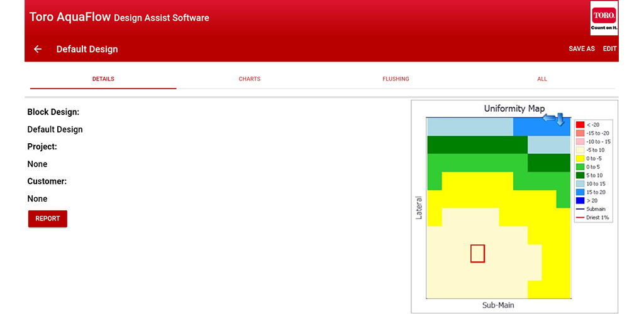Click the 'Default Design' page title in header
The height and width of the screenshot is (314, 644).
(87, 49)
